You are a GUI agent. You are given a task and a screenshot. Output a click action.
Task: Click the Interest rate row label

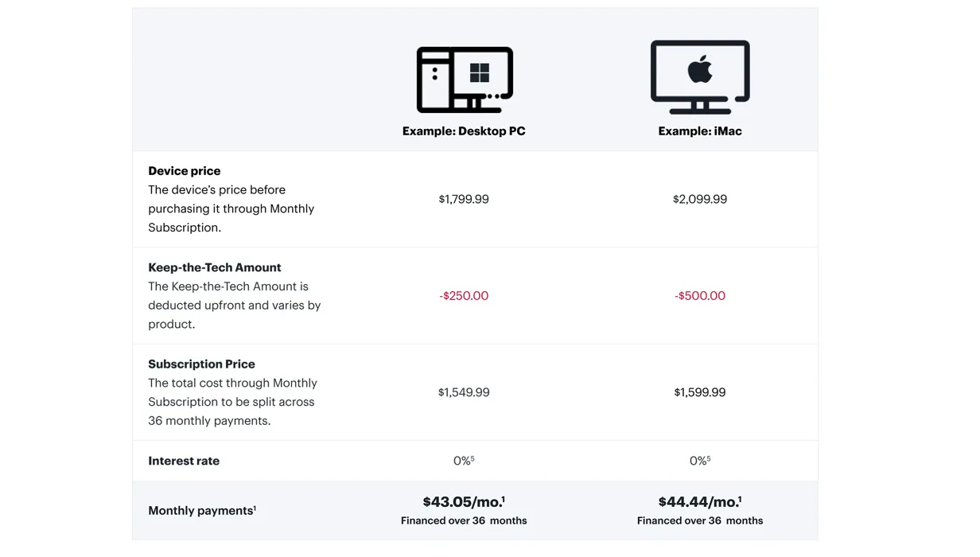tap(184, 461)
